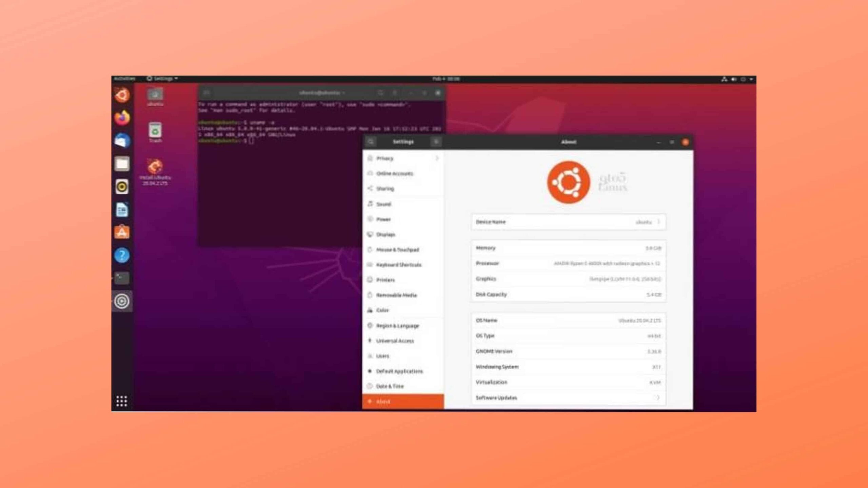Click the Install Ubuntu dock icon
868x488 pixels.
pos(122,95)
